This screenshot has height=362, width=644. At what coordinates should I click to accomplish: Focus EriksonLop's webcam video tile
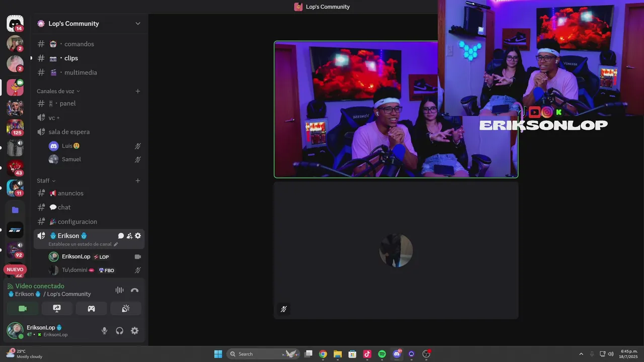[396, 110]
